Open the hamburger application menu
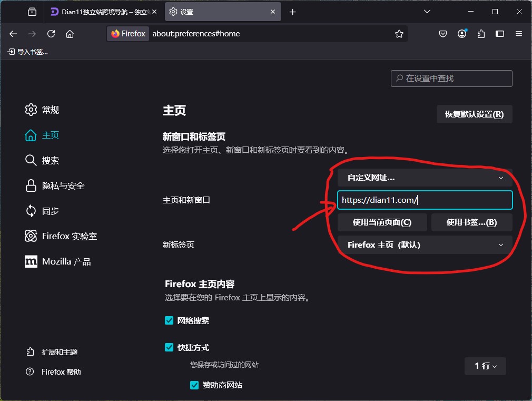Image resolution: width=532 pixels, height=401 pixels. pos(519,34)
